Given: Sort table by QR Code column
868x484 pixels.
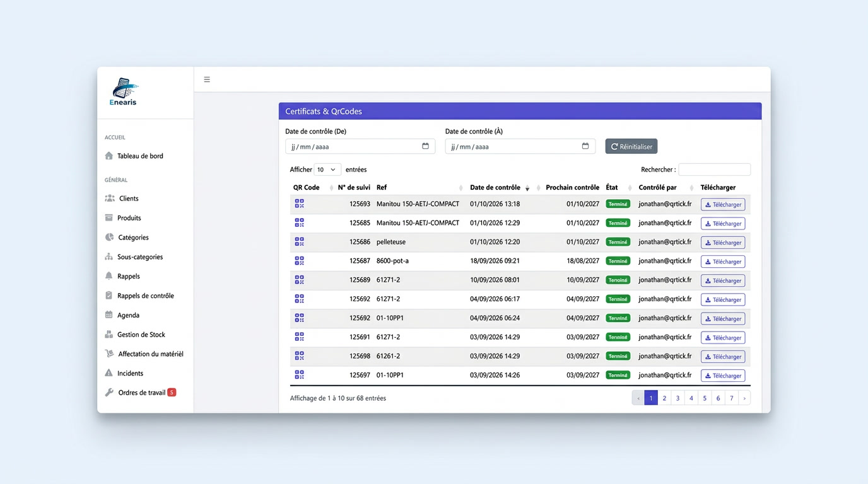Looking at the screenshot, I should coord(312,187).
